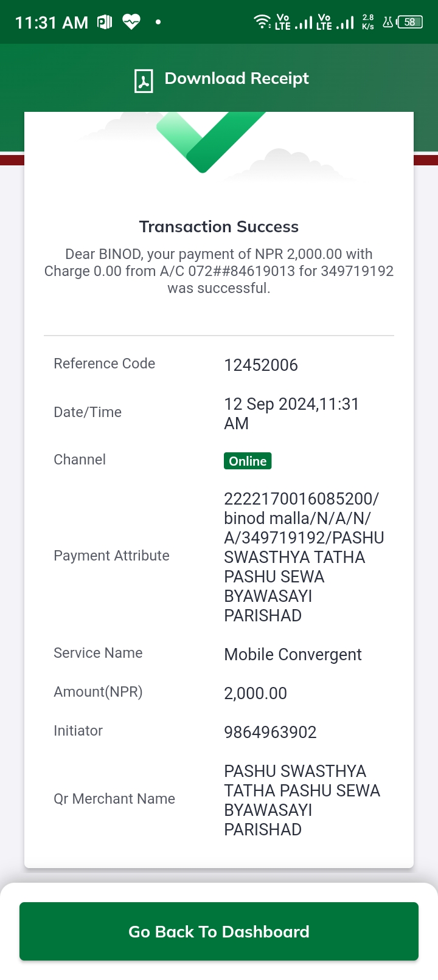Tap the first VoLTE signal icon

294,22
